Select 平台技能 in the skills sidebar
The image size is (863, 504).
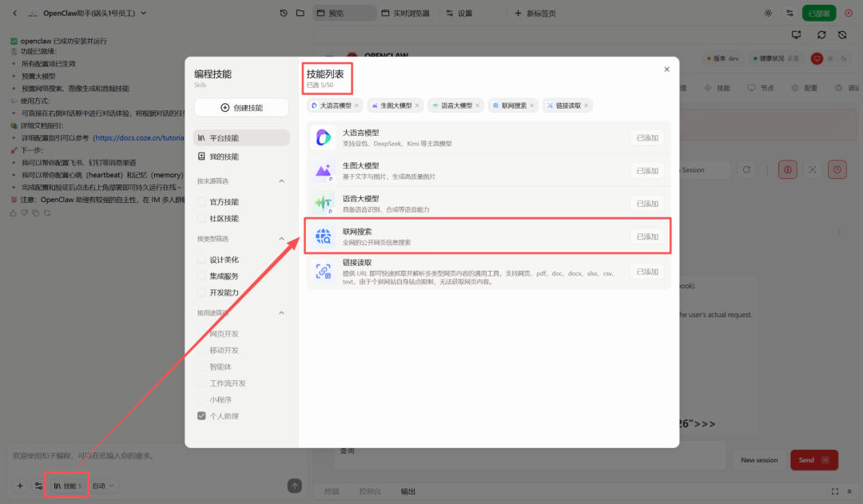241,138
